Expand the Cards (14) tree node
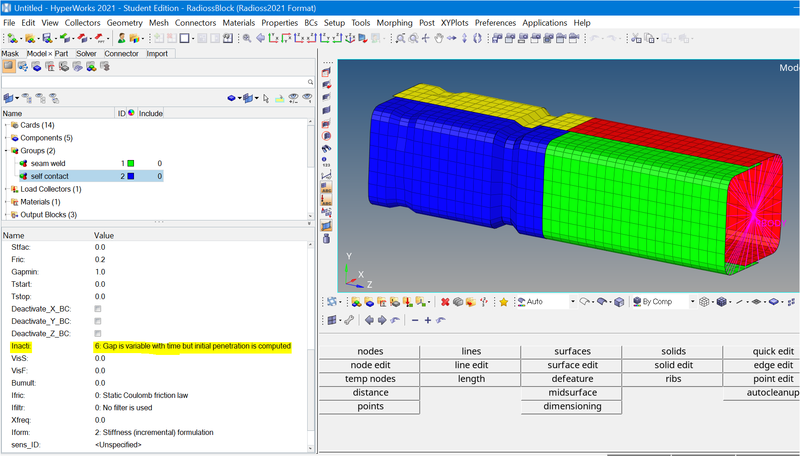 point(7,125)
